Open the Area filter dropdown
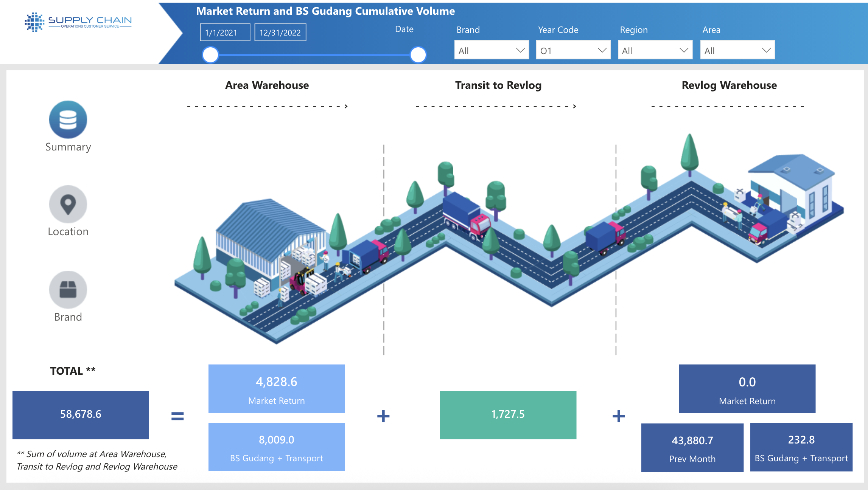 click(736, 50)
